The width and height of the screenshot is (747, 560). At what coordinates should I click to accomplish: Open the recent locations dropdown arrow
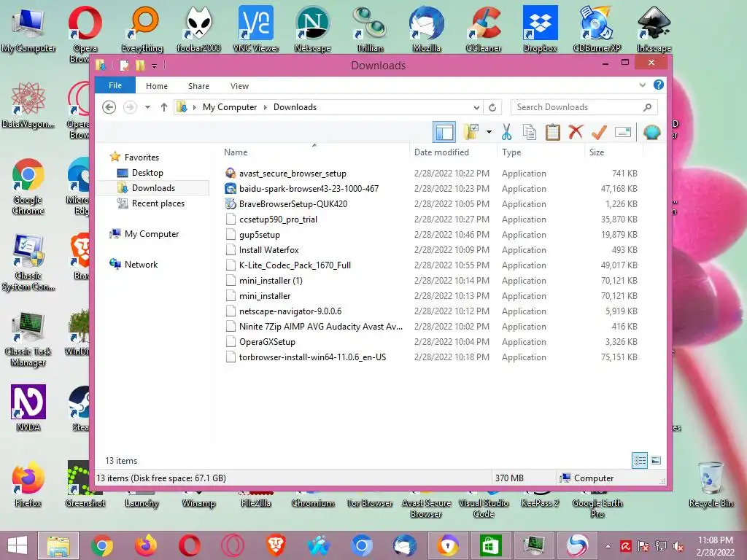[147, 107]
